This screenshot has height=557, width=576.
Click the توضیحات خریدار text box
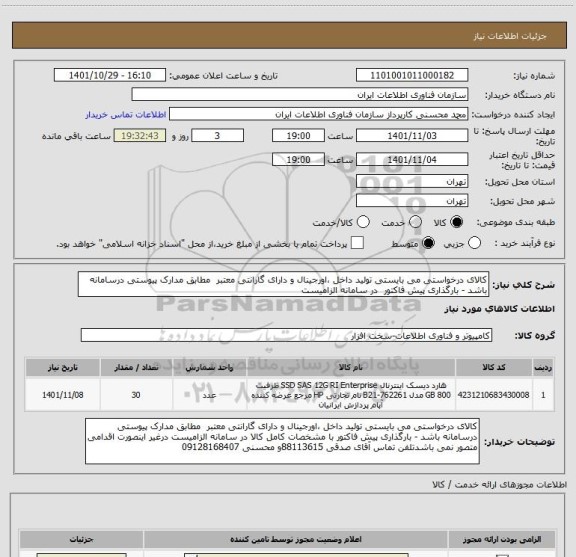point(282,441)
